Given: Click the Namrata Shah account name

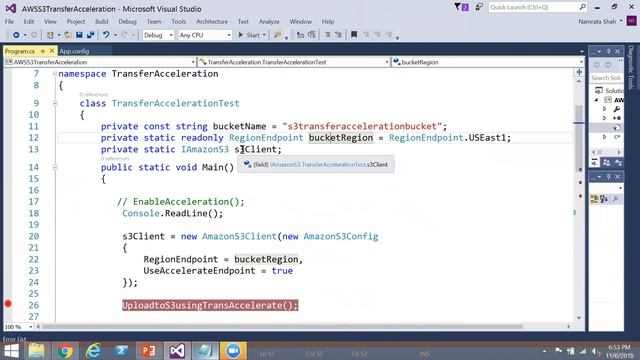Looking at the screenshot, I should [597, 22].
